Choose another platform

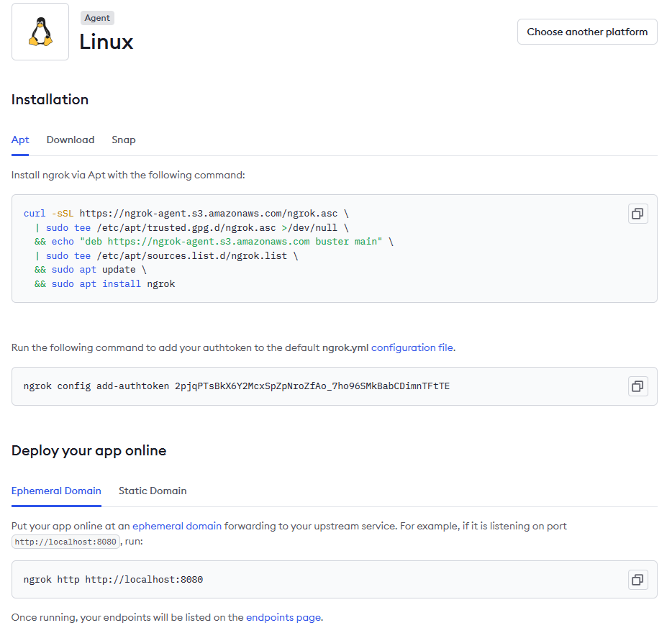tap(587, 32)
